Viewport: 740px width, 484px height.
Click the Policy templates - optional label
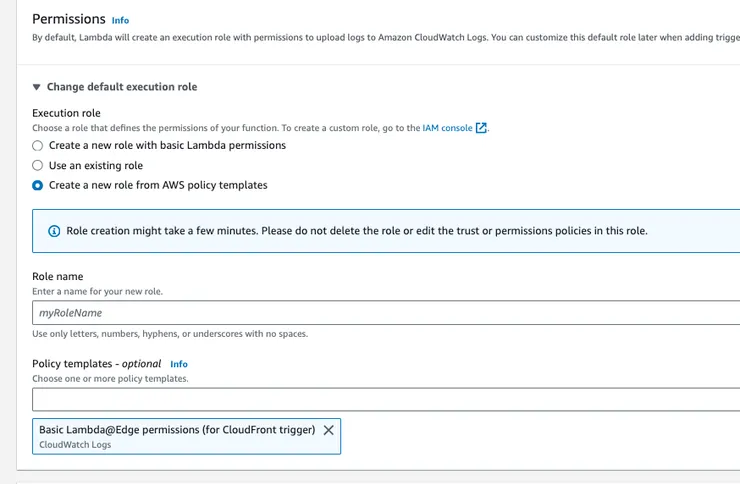97,364
